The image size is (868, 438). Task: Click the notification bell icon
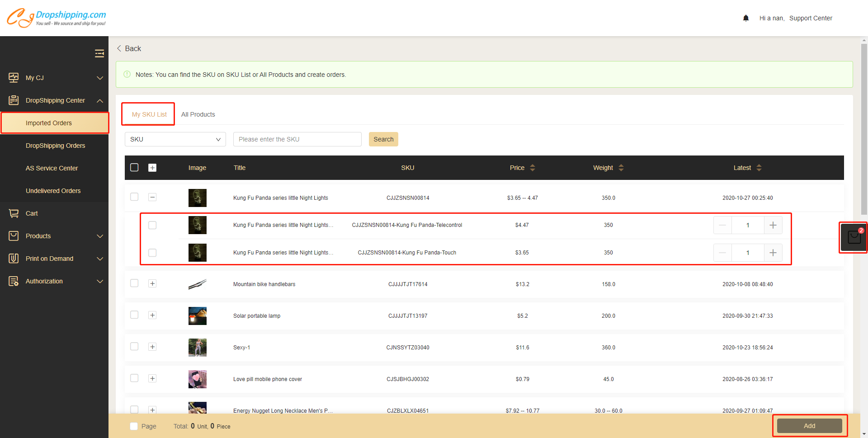(746, 18)
